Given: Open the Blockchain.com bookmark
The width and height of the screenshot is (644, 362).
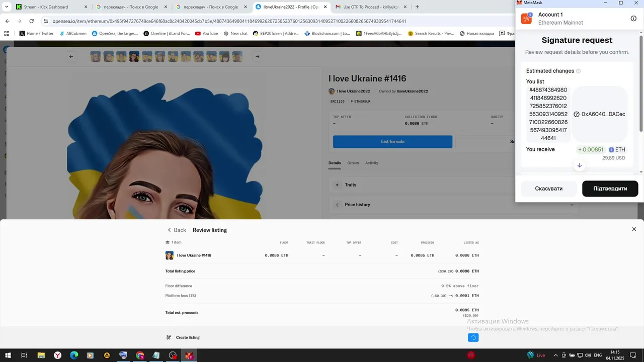Looking at the screenshot, I should point(327,34).
